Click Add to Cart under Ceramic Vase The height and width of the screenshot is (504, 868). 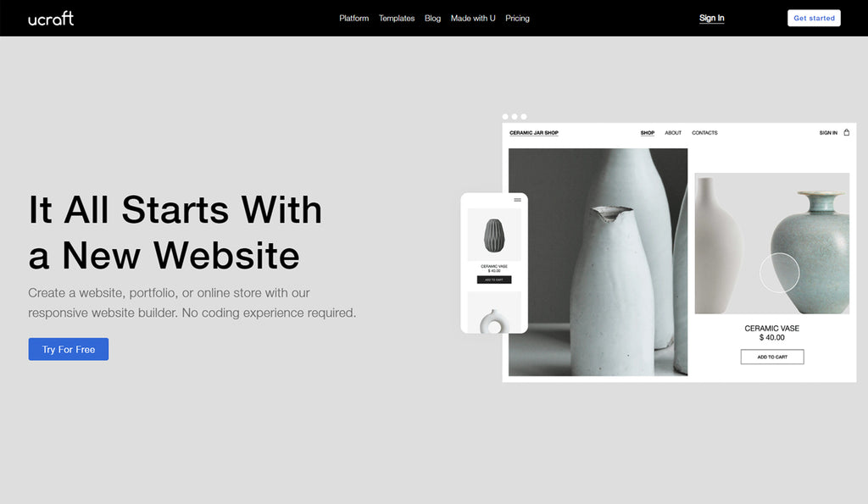(772, 357)
